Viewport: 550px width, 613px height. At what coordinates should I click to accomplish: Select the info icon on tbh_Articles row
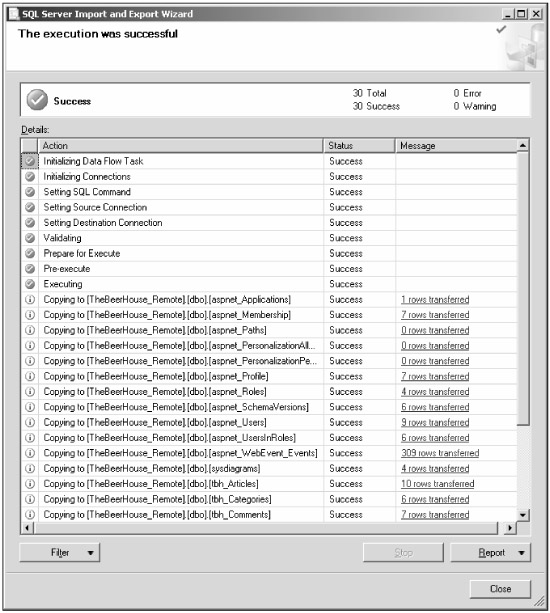(x=30, y=484)
